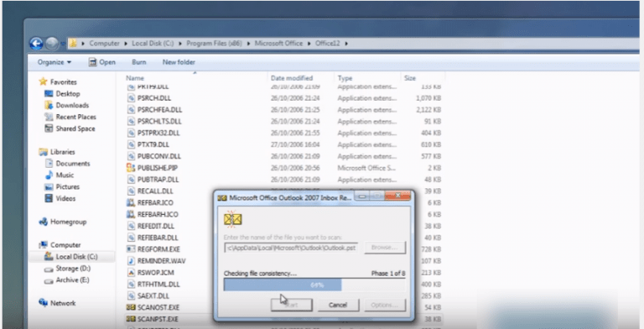Open Downloads in the navigation pane
Image resolution: width=644 pixels, height=329 pixels.
[66, 105]
